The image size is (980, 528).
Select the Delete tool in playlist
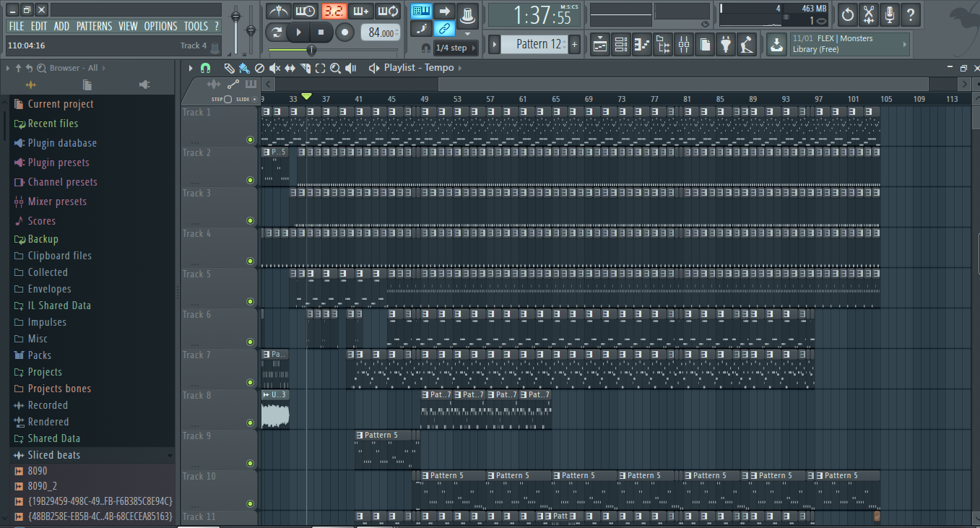[x=259, y=68]
